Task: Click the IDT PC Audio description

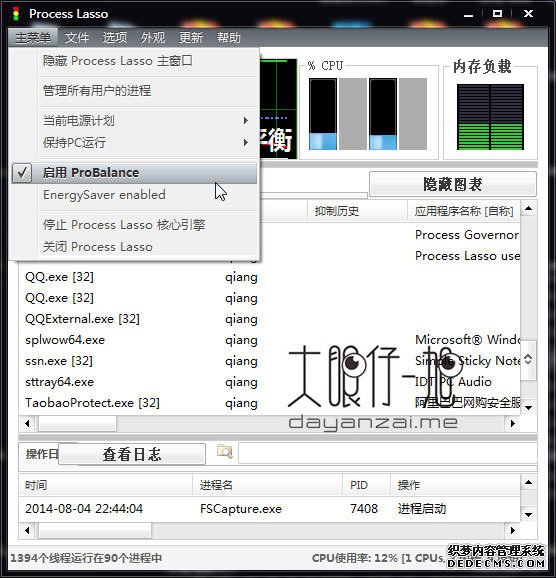Action: pos(453,382)
